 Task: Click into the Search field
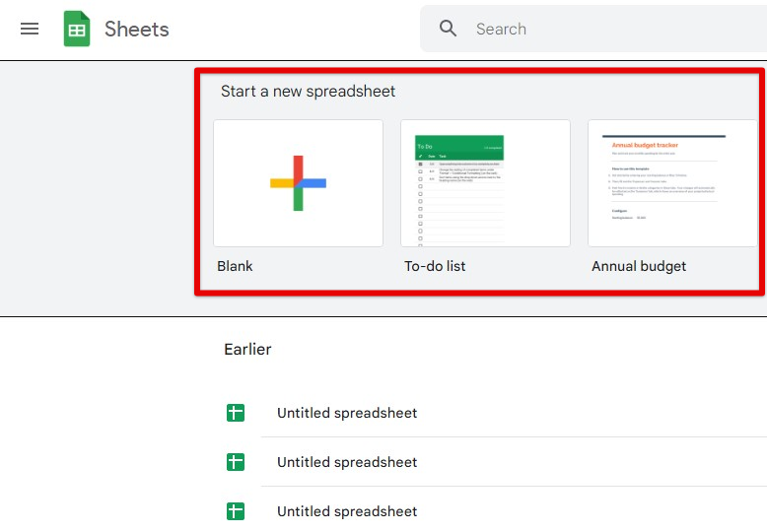(x=593, y=29)
